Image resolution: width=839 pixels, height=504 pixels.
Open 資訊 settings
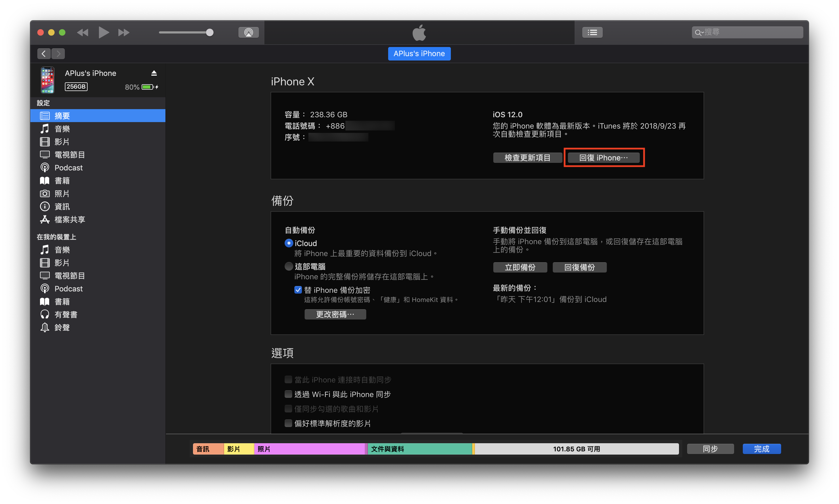pos(98,207)
